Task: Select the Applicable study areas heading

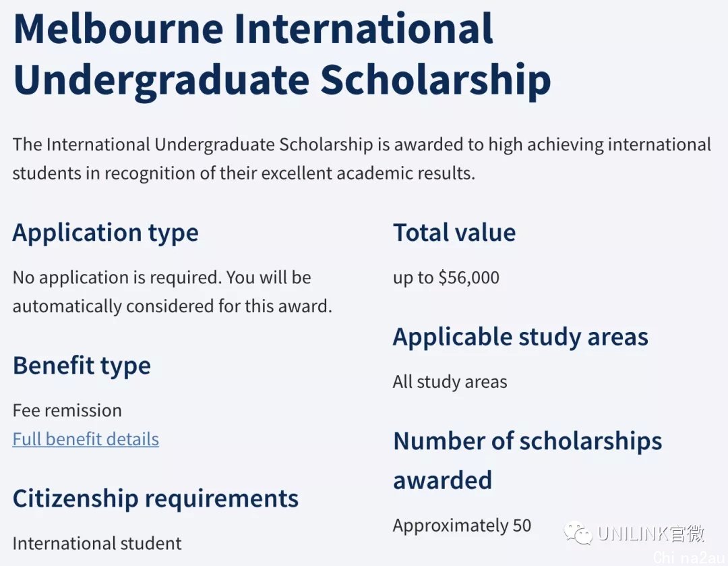Action: click(520, 337)
